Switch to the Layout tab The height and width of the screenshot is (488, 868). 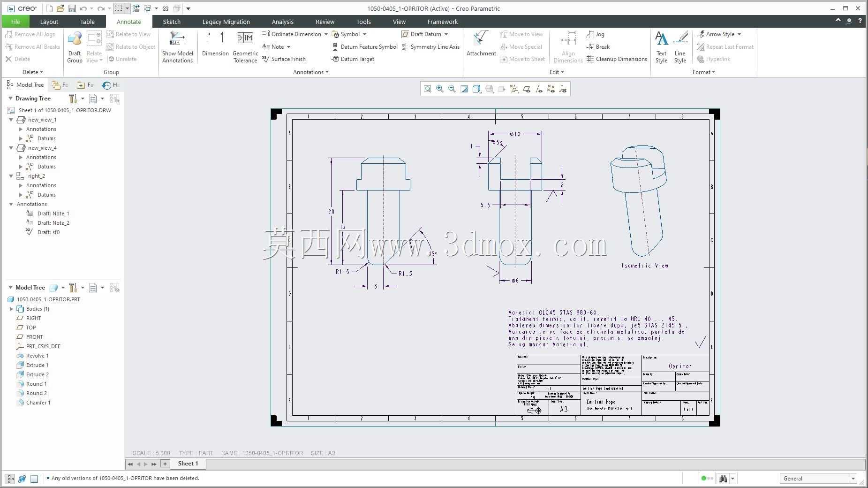click(x=49, y=22)
